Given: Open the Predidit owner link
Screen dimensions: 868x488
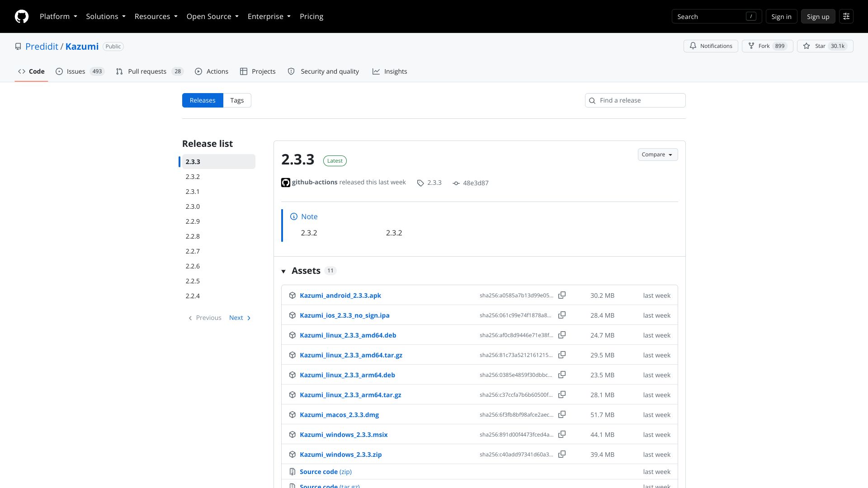Looking at the screenshot, I should point(42,46).
